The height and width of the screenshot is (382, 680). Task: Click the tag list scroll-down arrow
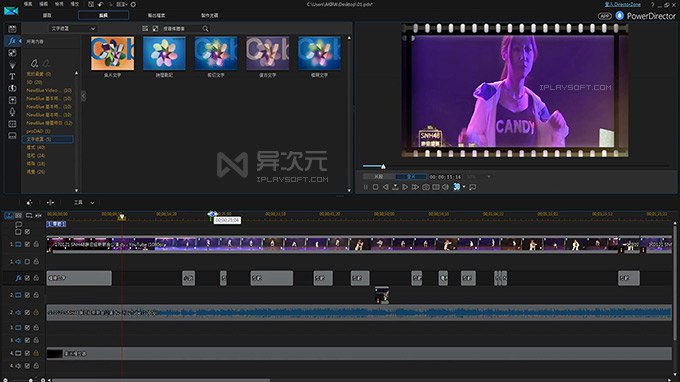click(x=77, y=190)
